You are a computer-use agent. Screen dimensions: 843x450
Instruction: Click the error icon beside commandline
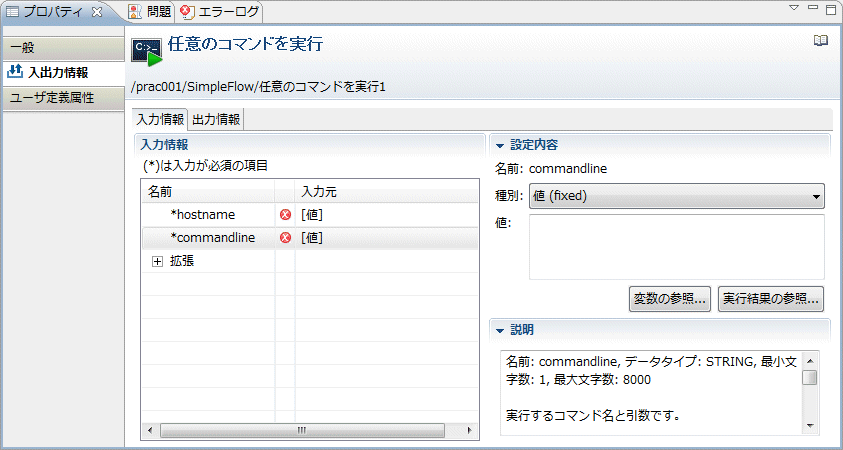coord(285,238)
